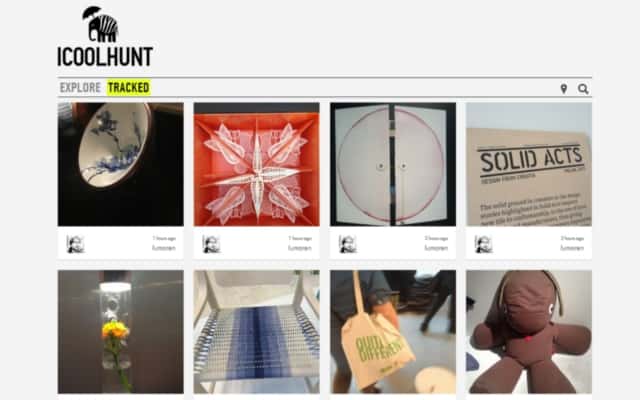Select the Tracked tab
The image size is (640, 400).
click(129, 87)
